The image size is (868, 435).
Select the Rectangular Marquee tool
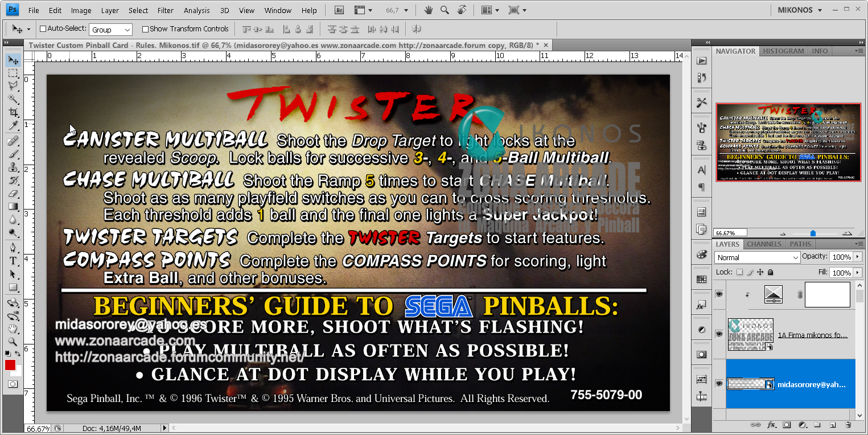13,73
